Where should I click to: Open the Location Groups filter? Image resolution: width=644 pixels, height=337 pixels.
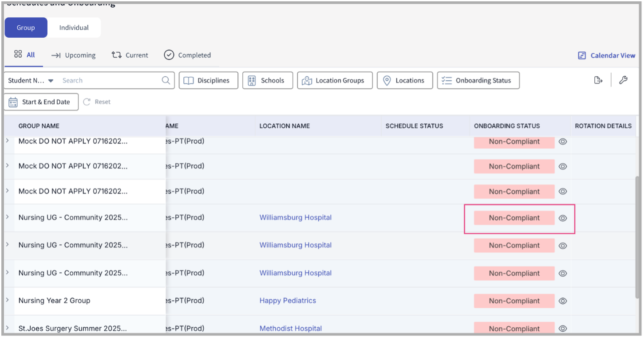(335, 80)
